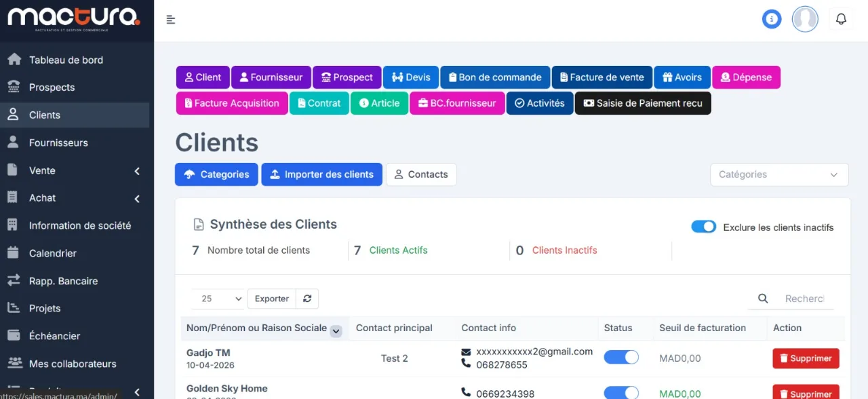Sort by Nom/Prénom column arrow
868x399 pixels.
click(x=336, y=331)
